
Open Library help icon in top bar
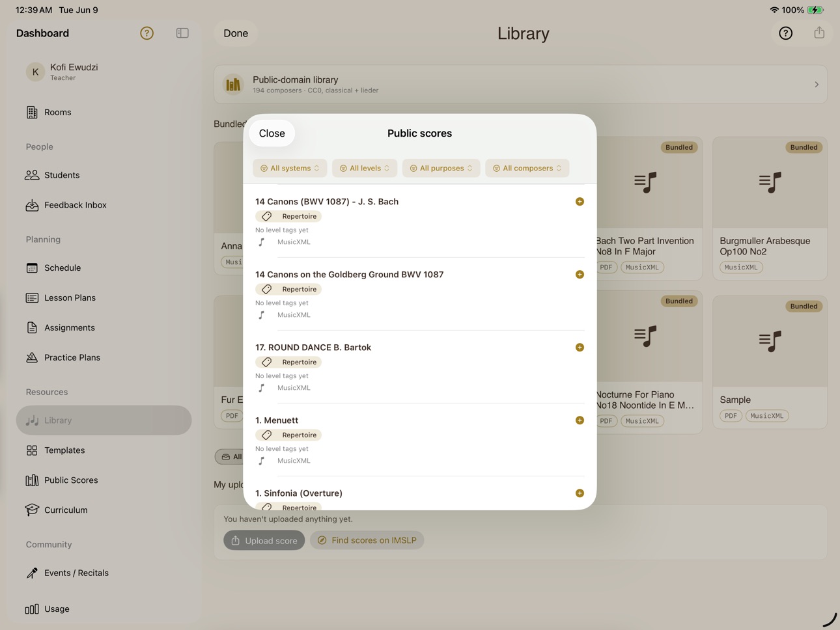point(786,33)
